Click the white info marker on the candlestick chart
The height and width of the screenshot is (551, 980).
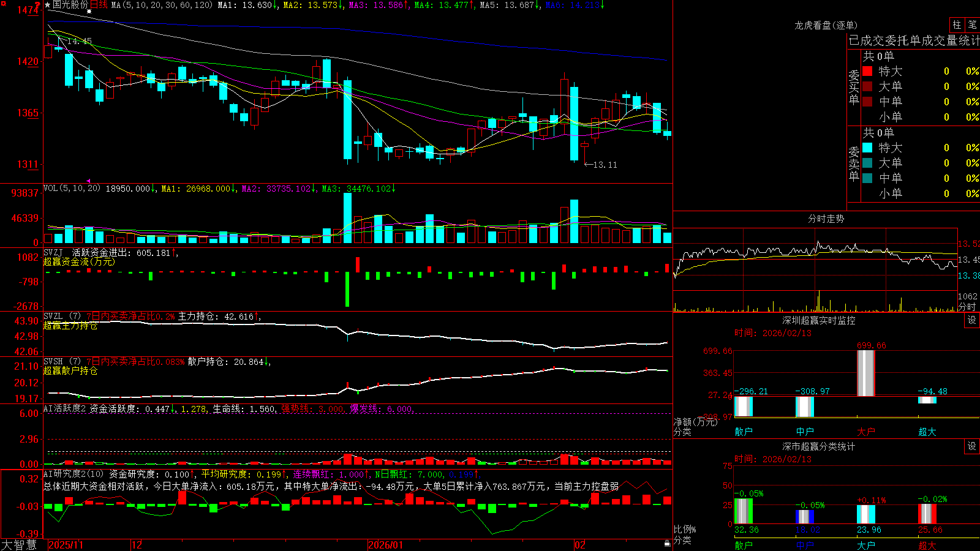pyautogui.click(x=89, y=12)
